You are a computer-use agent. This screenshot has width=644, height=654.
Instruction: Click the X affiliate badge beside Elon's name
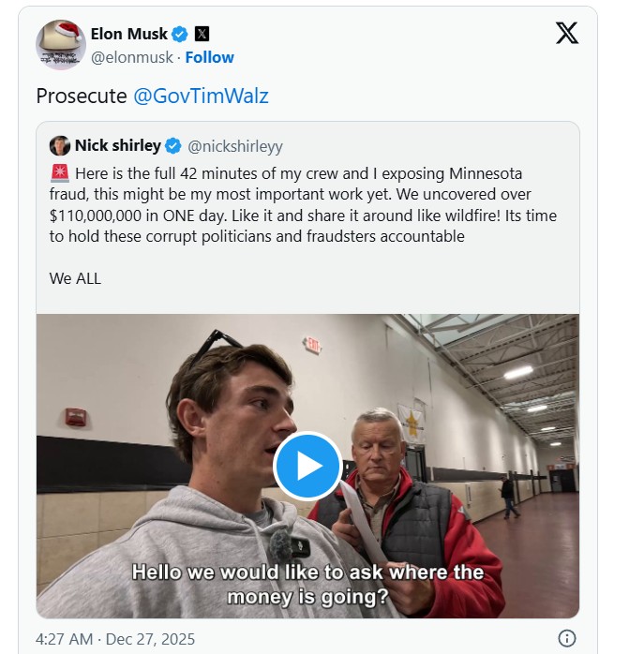click(x=202, y=35)
